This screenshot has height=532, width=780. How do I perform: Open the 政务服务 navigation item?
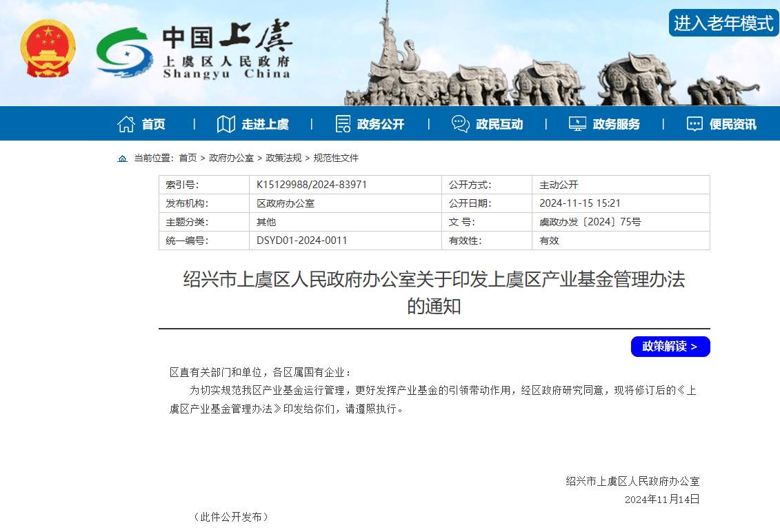tap(616, 125)
